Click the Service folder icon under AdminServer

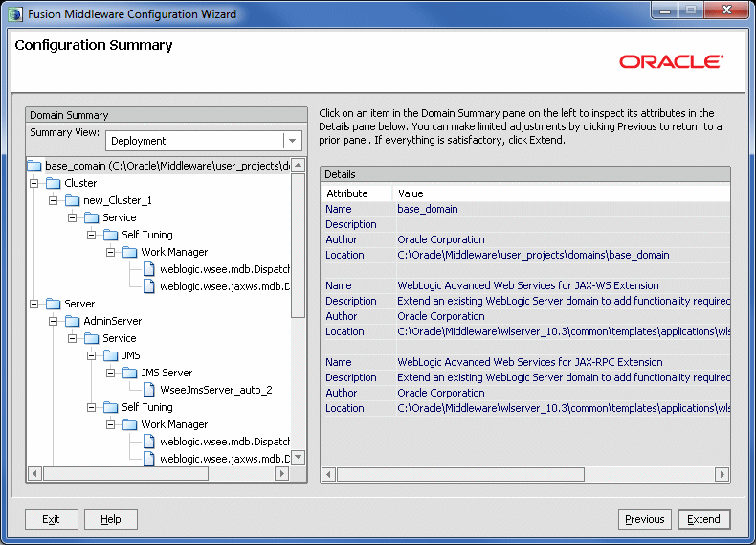click(x=91, y=338)
